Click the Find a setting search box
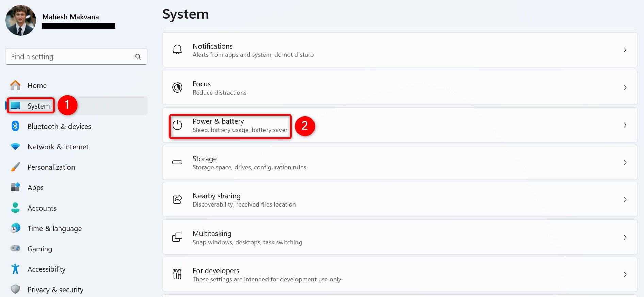644x297 pixels. point(76,56)
